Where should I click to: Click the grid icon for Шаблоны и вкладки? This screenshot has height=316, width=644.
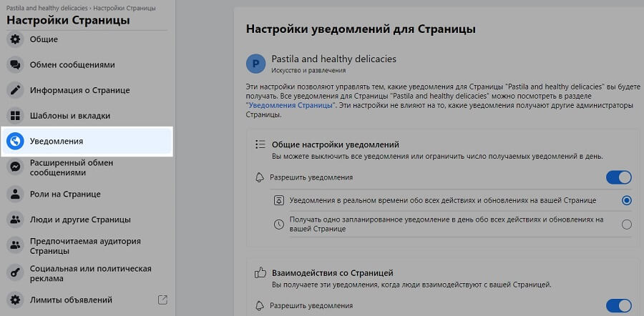(x=15, y=116)
